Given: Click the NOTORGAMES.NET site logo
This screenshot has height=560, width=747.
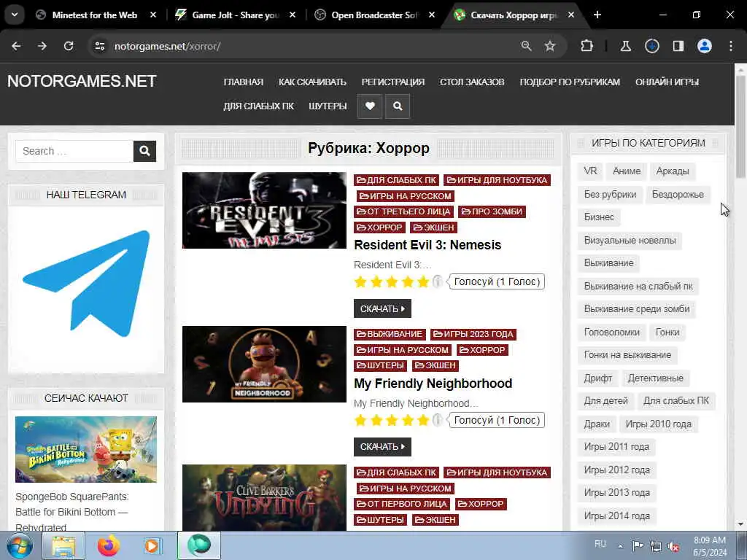Looking at the screenshot, I should (82, 81).
